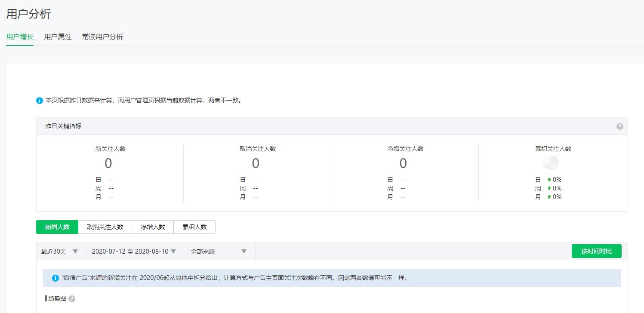The height and width of the screenshot is (313, 644).
Task: Switch to the 用户属性 tab
Action: click(x=58, y=37)
